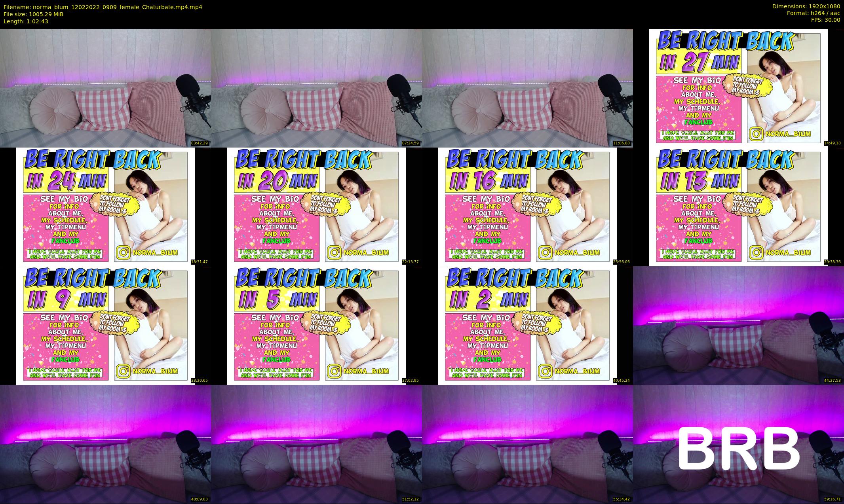The height and width of the screenshot is (504, 844).
Task: Open the BRB frame at 59:16.71
Action: (x=738, y=444)
